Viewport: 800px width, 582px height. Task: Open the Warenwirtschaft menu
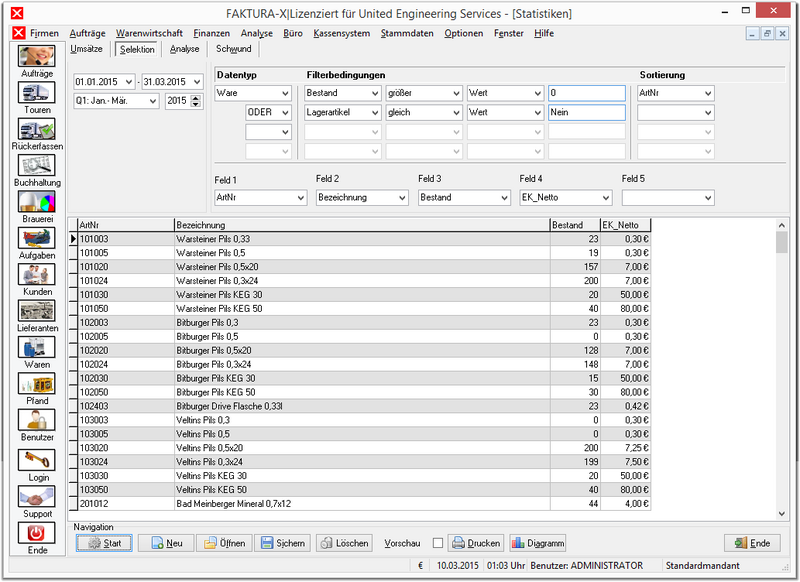pyautogui.click(x=149, y=33)
